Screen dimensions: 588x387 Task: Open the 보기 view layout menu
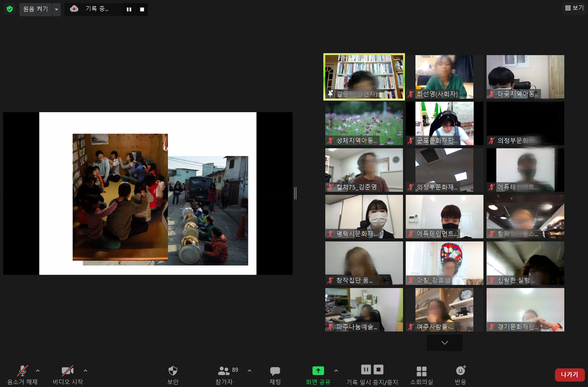tap(574, 8)
